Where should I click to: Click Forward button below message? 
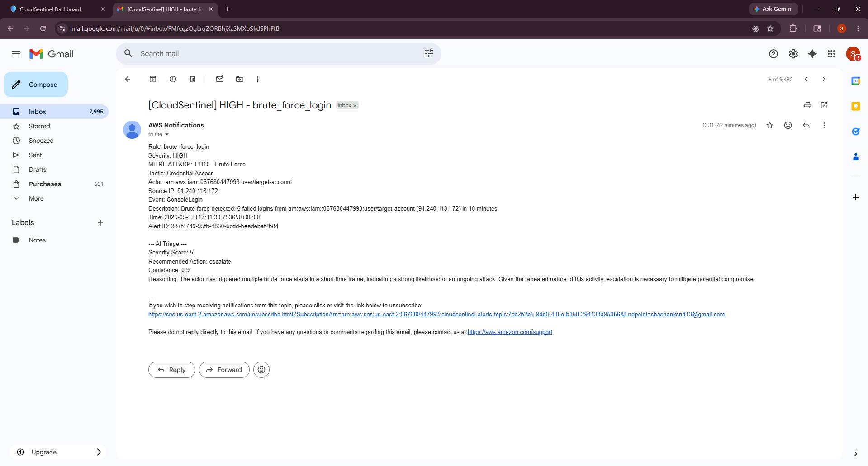224,370
